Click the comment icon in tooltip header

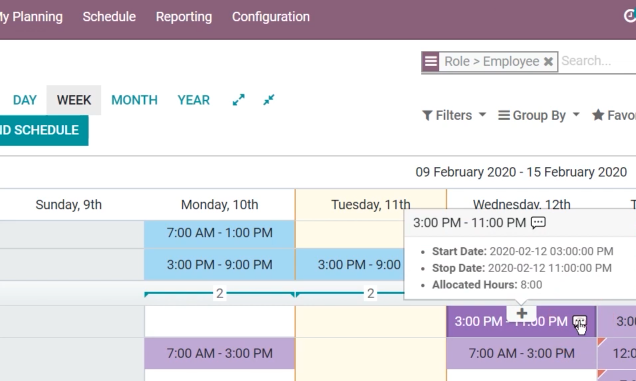click(x=538, y=222)
